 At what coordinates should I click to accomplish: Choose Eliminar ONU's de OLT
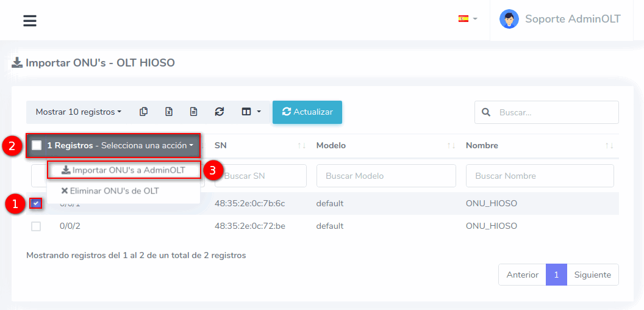coord(110,191)
